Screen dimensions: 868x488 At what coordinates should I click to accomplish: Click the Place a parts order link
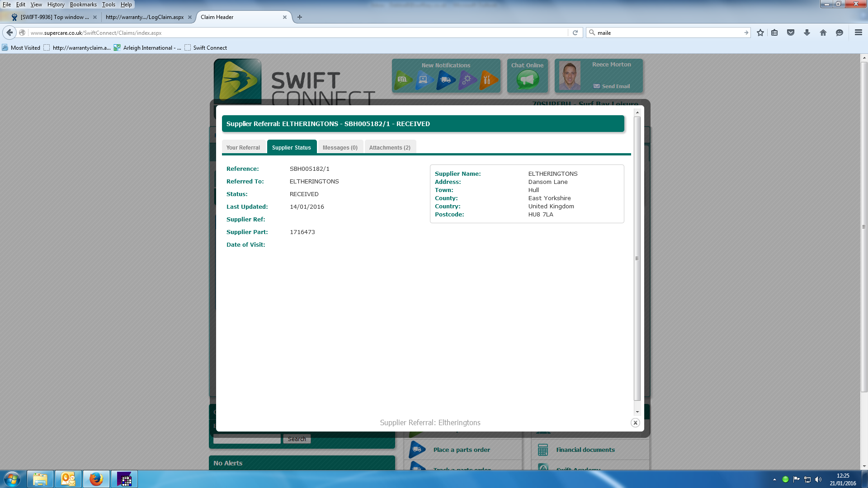point(461,450)
